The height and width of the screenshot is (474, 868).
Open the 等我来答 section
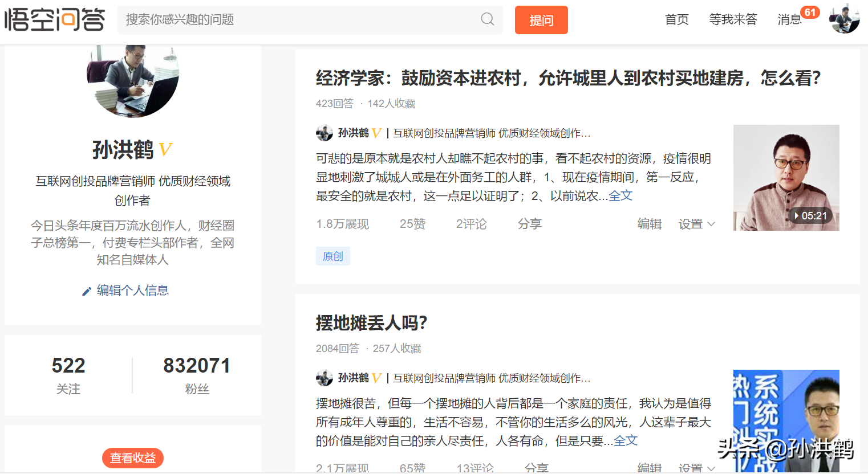(733, 19)
